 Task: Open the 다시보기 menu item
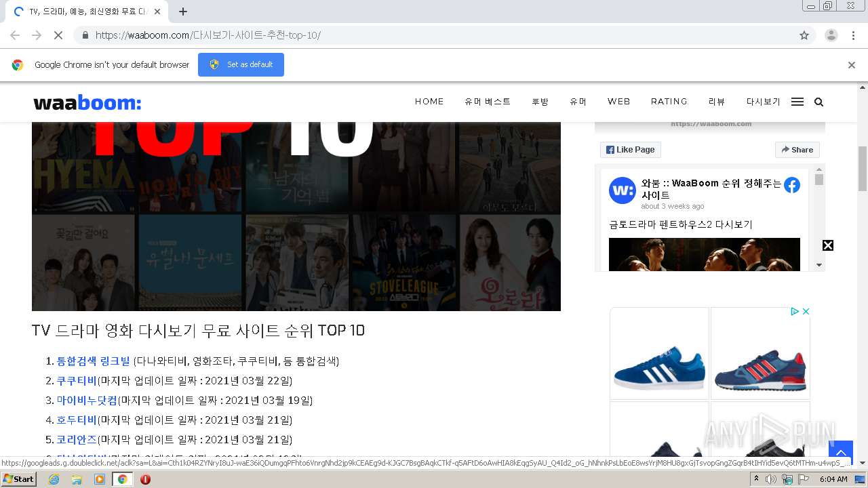click(764, 102)
